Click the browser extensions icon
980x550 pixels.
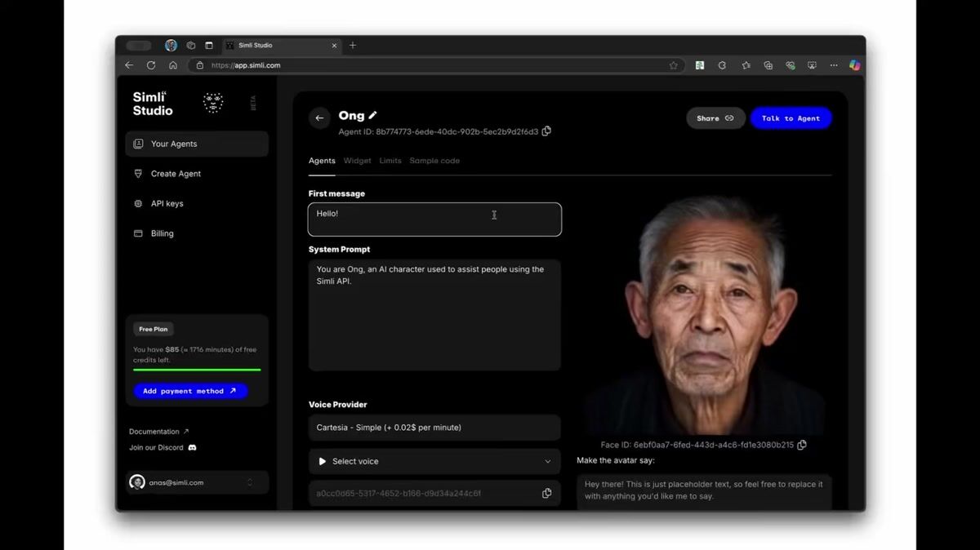click(x=722, y=65)
